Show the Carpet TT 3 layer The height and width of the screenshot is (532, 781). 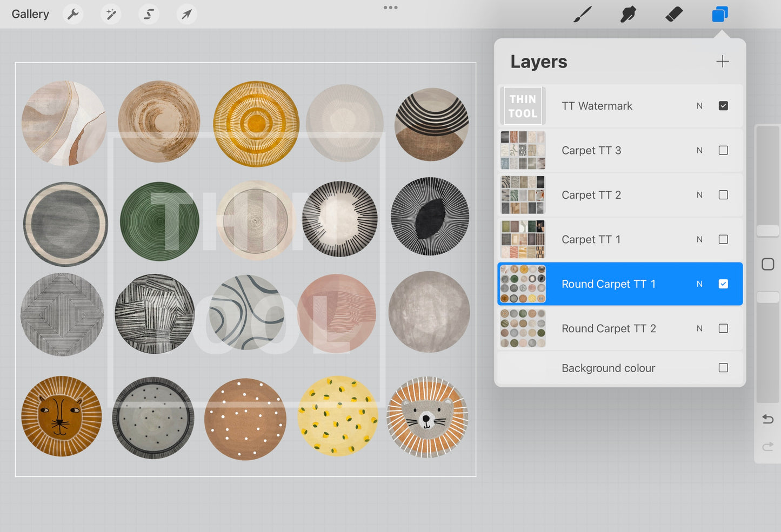click(723, 150)
